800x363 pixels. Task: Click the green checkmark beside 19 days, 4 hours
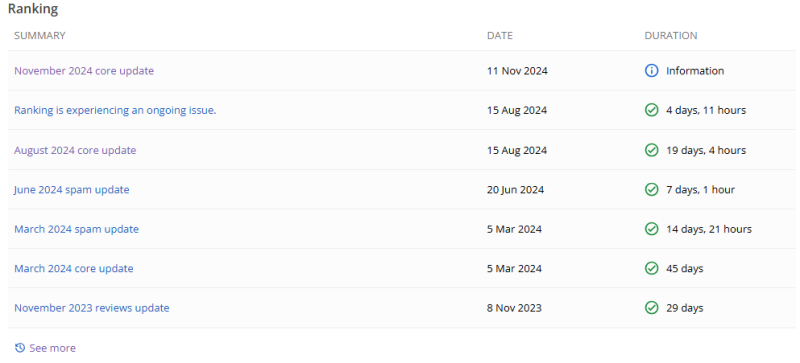pyautogui.click(x=652, y=150)
